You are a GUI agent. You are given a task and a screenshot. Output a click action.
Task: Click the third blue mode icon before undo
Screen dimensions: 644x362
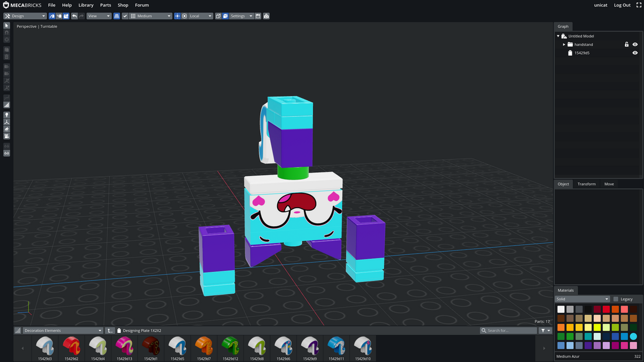(66, 16)
